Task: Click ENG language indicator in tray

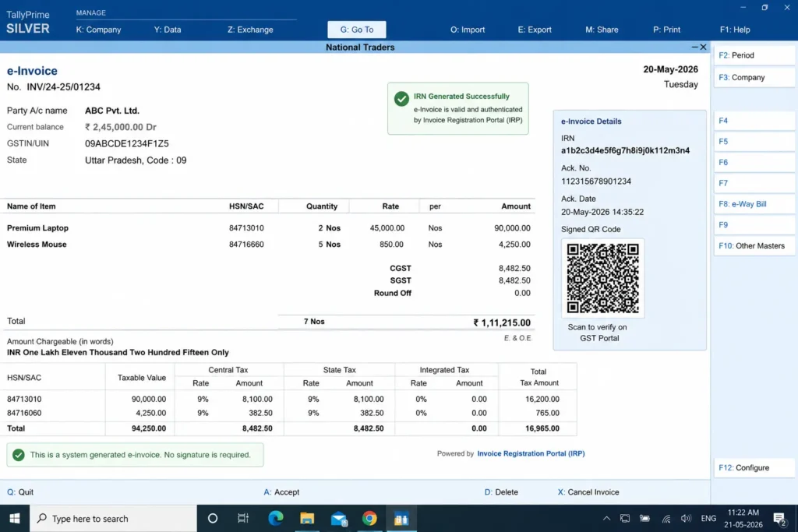Action: [708, 518]
